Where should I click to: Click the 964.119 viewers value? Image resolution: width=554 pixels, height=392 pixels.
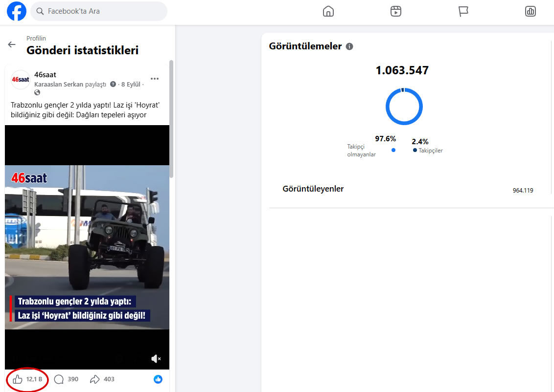[x=523, y=191]
